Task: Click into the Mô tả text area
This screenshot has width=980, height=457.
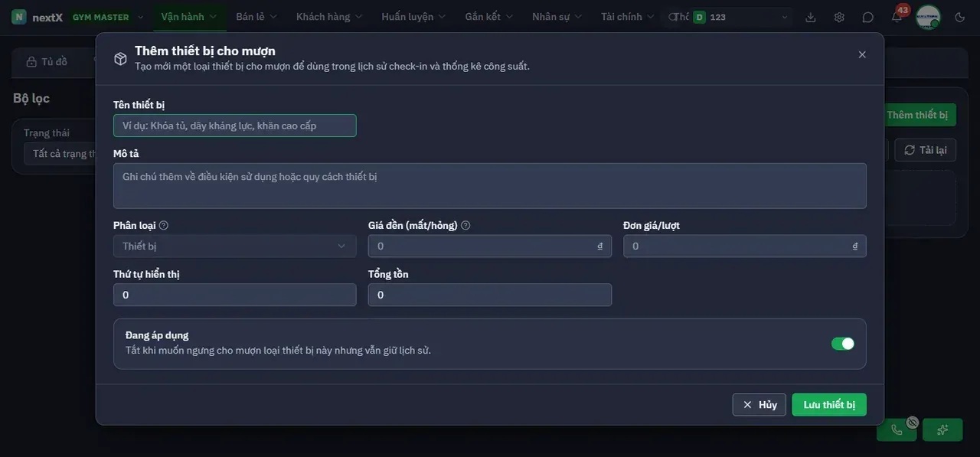Action: [490, 186]
